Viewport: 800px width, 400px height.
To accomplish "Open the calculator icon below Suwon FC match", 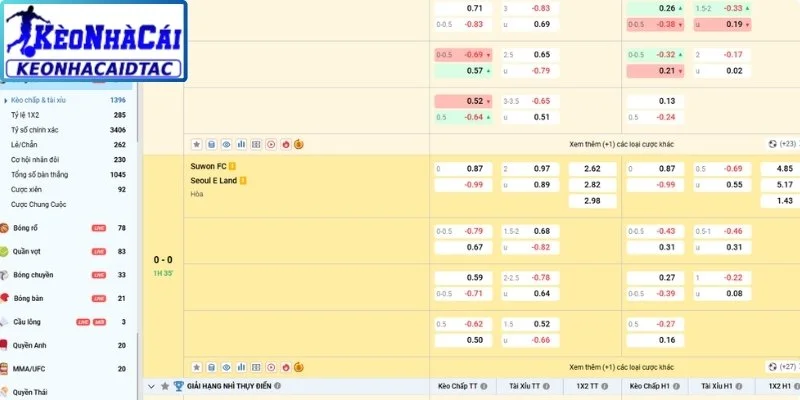I will point(211,367).
